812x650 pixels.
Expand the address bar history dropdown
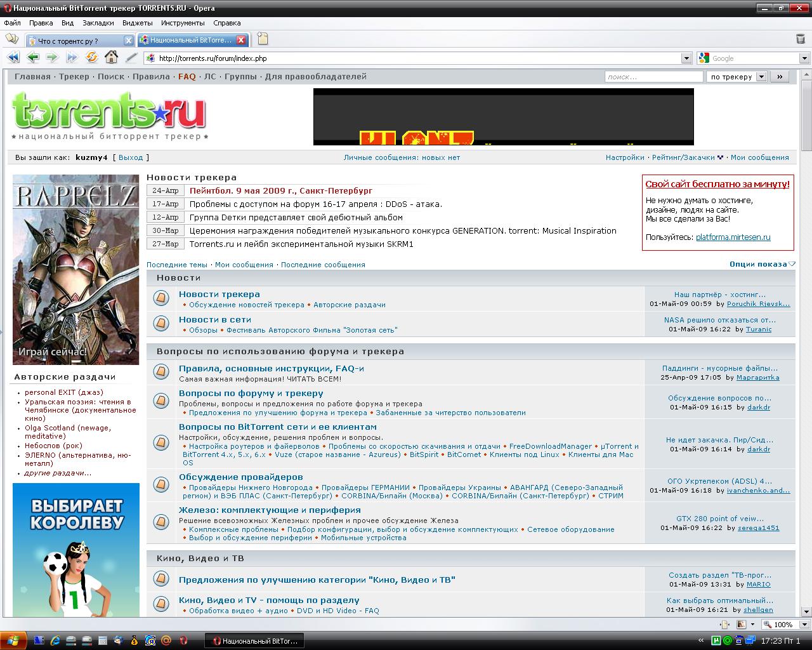click(x=686, y=58)
